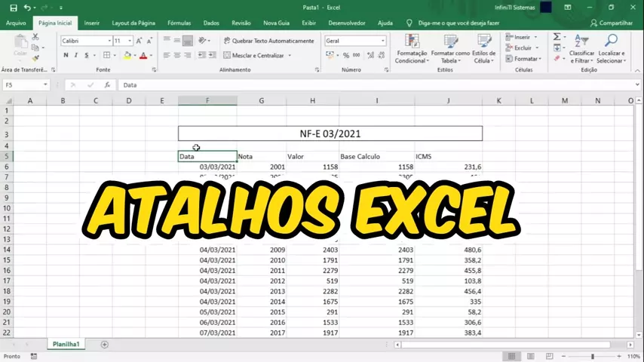Click the Formatação Condicional icon

412,48
